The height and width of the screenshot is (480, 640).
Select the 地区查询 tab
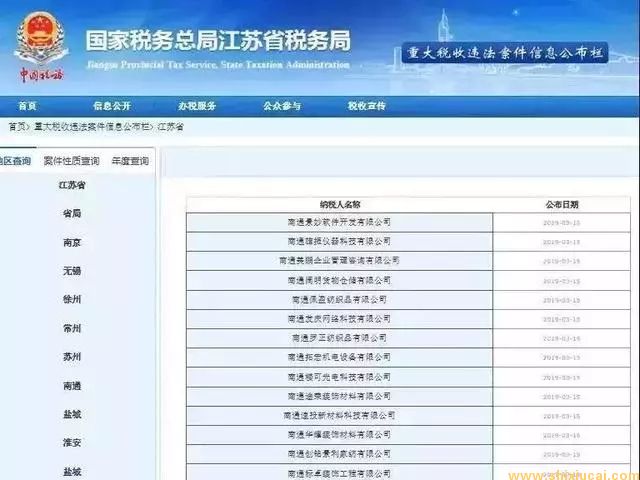coord(15,161)
